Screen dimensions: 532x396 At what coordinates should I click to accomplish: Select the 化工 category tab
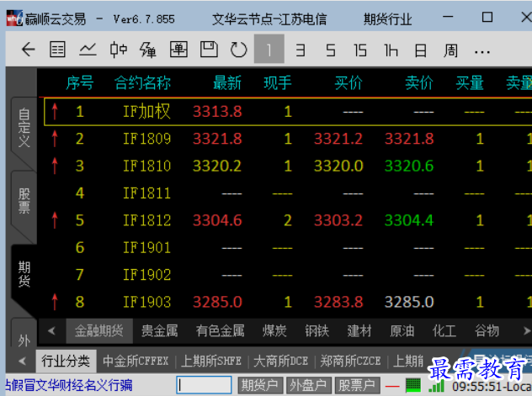pyautogui.click(x=444, y=330)
